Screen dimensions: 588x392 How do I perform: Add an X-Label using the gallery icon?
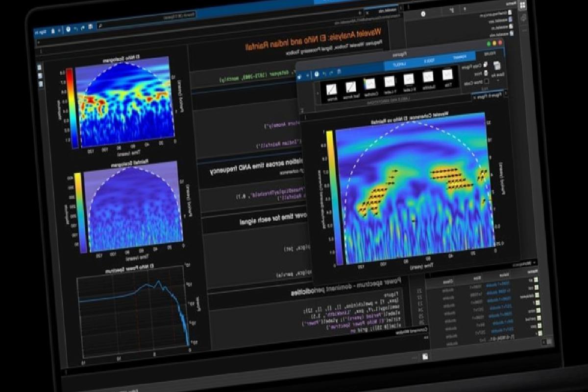(x=409, y=80)
